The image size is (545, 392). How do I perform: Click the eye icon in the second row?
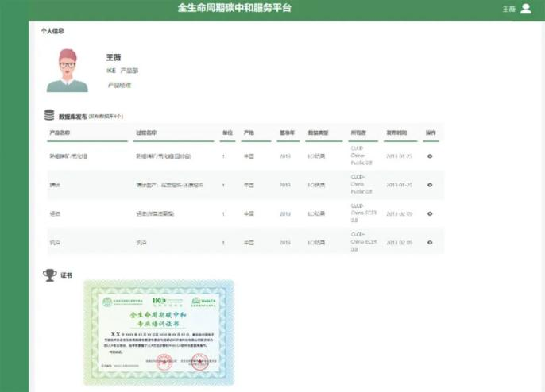click(430, 185)
